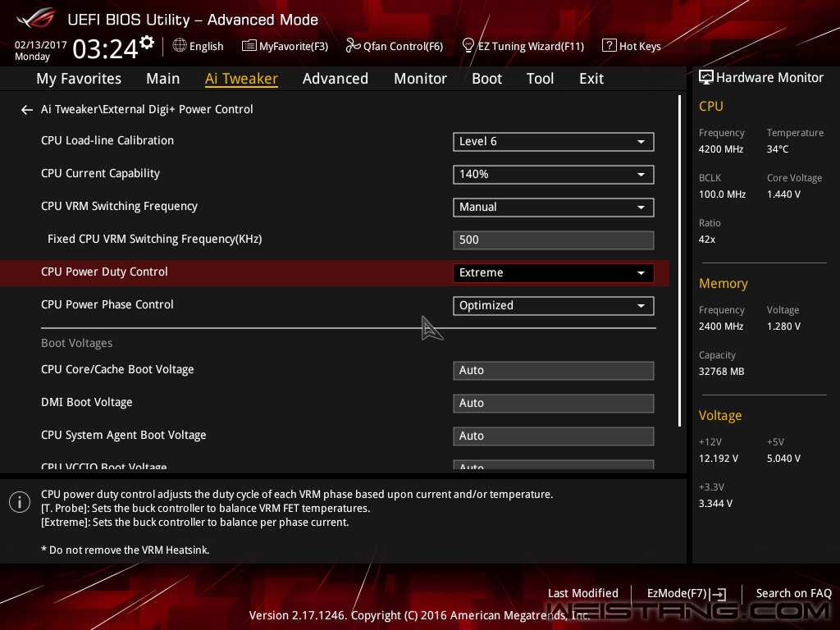Image resolution: width=840 pixels, height=630 pixels.
Task: Click CPU Core/Cache Boot Voltage field
Action: (554, 371)
